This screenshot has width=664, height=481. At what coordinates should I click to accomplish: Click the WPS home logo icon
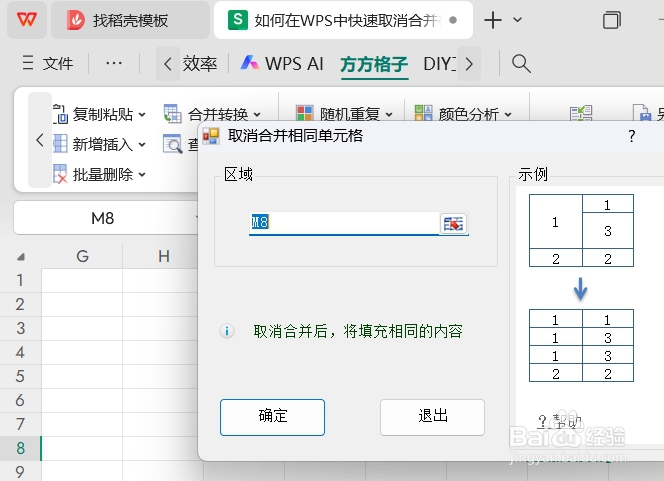pos(27,20)
